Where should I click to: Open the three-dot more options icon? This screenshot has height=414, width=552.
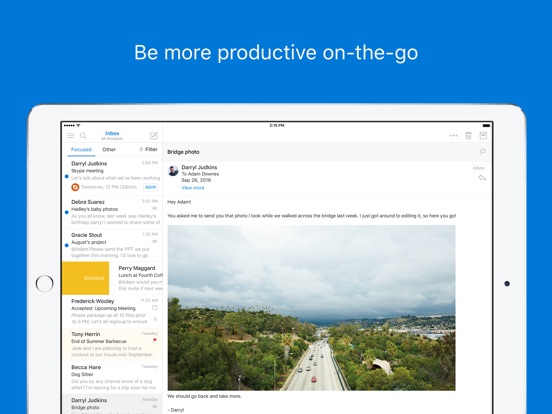coord(453,136)
